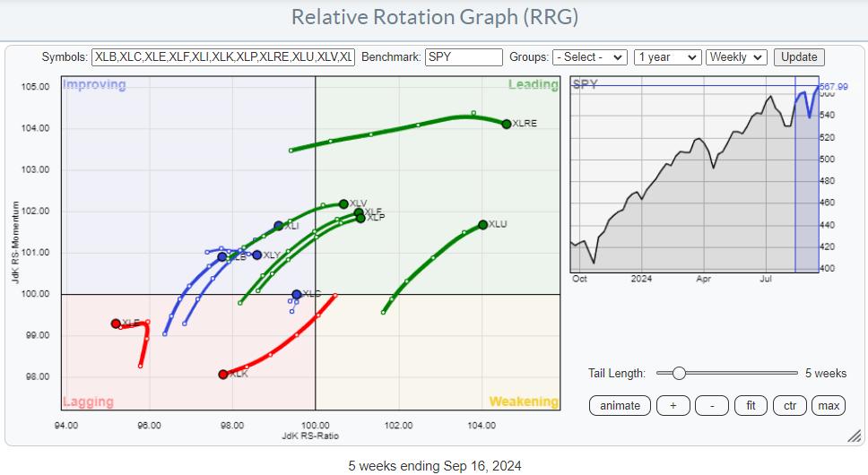Image resolution: width=868 pixels, height=475 pixels.
Task: Select the XLC blue data point
Action: 297,294
